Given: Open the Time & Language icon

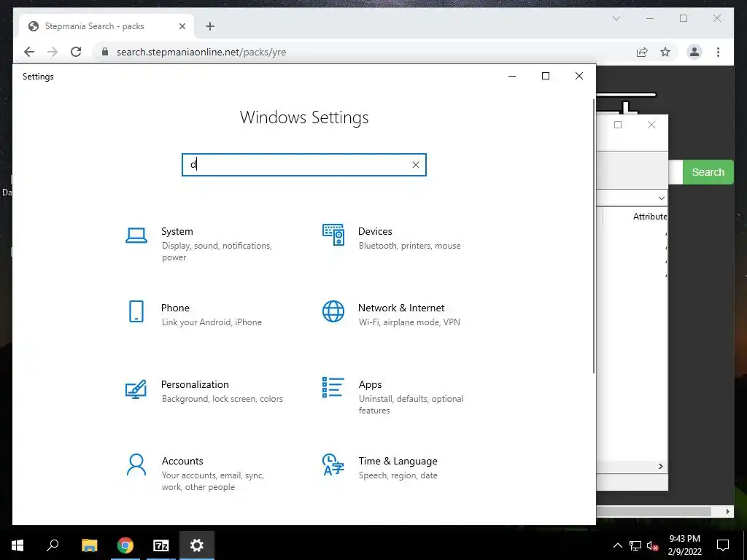Looking at the screenshot, I should 333,464.
